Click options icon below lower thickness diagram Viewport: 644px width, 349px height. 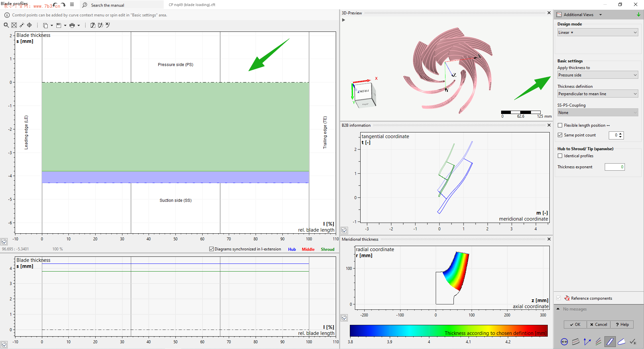pos(4,345)
